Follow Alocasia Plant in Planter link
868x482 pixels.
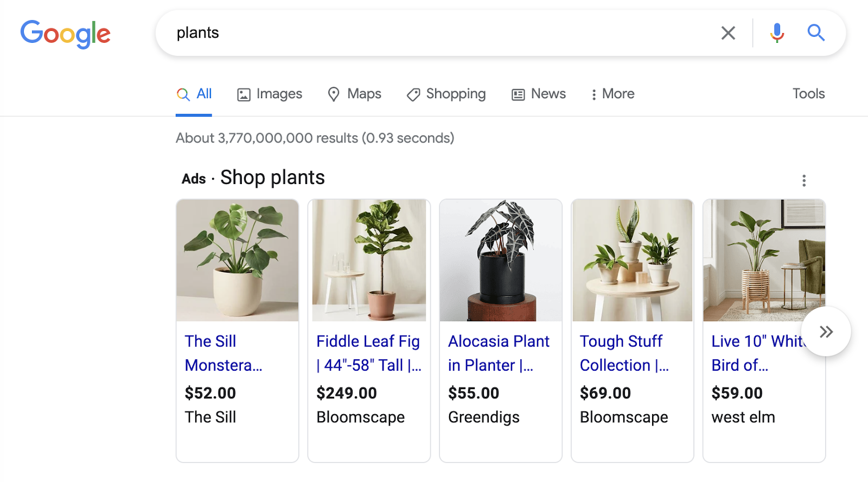coord(499,353)
